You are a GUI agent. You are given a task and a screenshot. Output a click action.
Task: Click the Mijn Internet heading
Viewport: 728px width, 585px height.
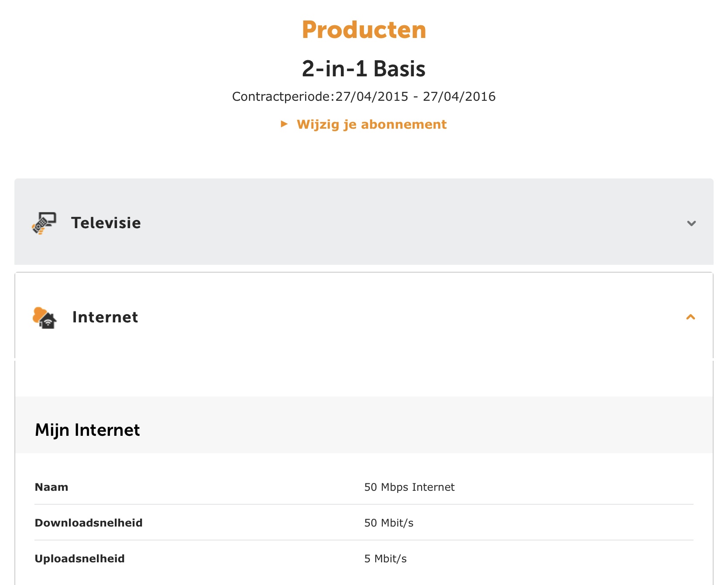pyautogui.click(x=87, y=430)
